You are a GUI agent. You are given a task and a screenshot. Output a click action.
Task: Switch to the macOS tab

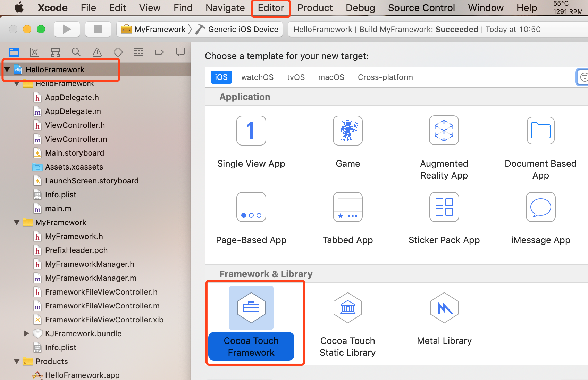point(331,77)
